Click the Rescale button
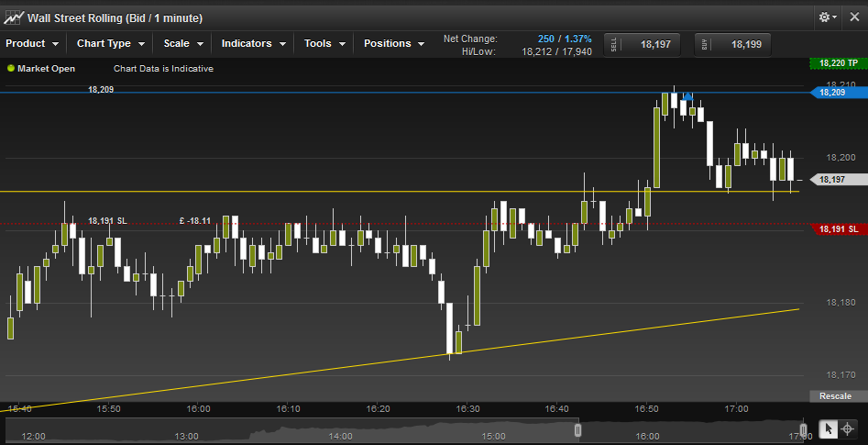868x445 pixels. 836,395
